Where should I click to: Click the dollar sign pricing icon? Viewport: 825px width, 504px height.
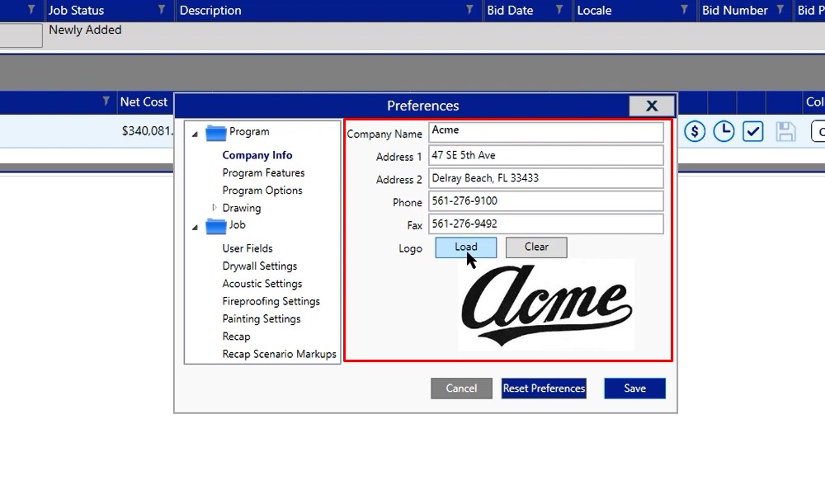coord(695,131)
